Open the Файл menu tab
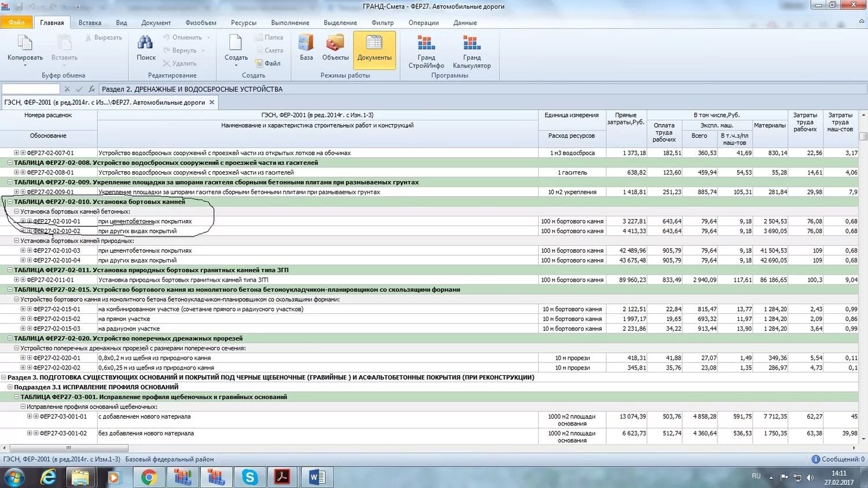 tap(16, 23)
